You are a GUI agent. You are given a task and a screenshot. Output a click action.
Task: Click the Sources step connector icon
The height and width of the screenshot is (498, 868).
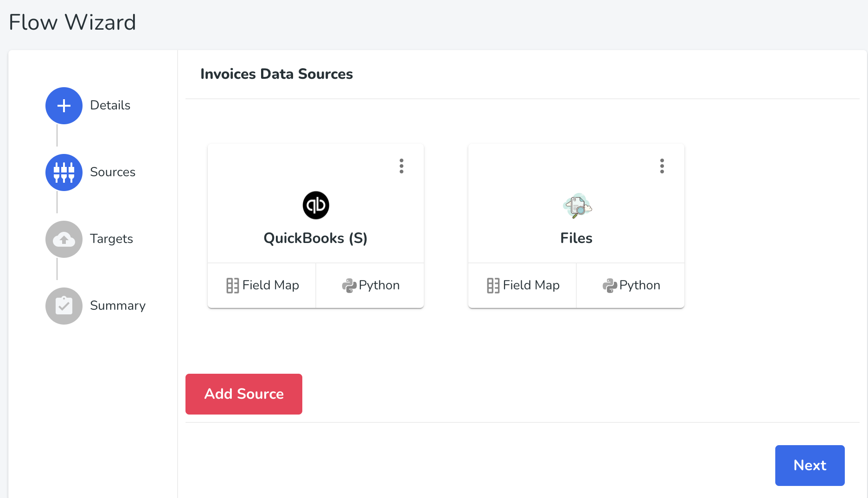pyautogui.click(x=64, y=172)
